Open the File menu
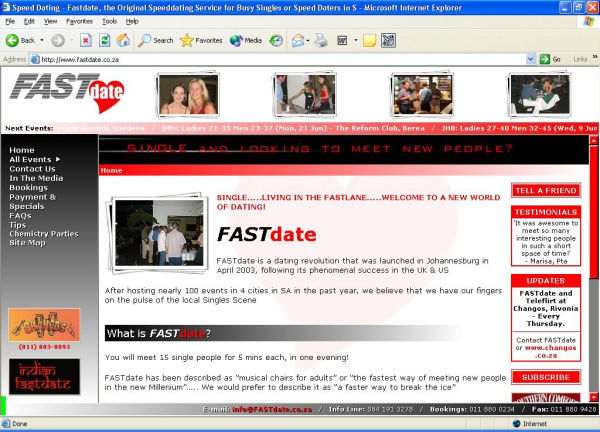Viewport: 600px width, 432px height. pyautogui.click(x=10, y=21)
